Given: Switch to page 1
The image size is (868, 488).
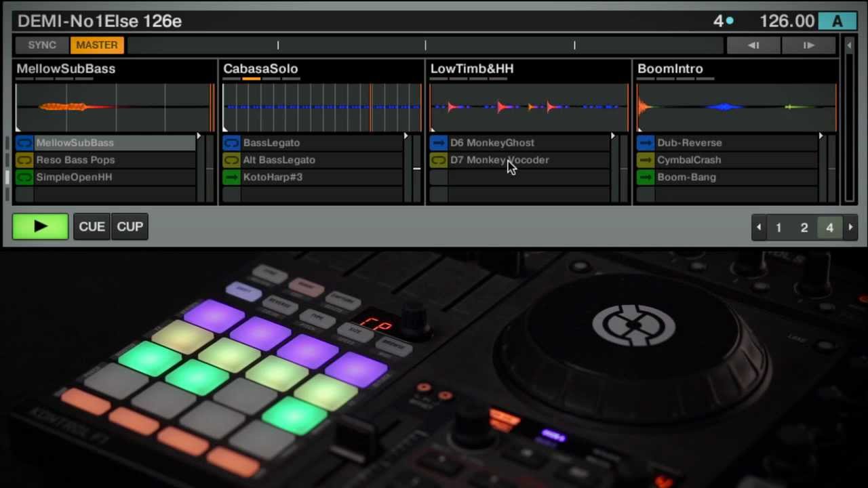Looking at the screenshot, I should click(x=778, y=228).
